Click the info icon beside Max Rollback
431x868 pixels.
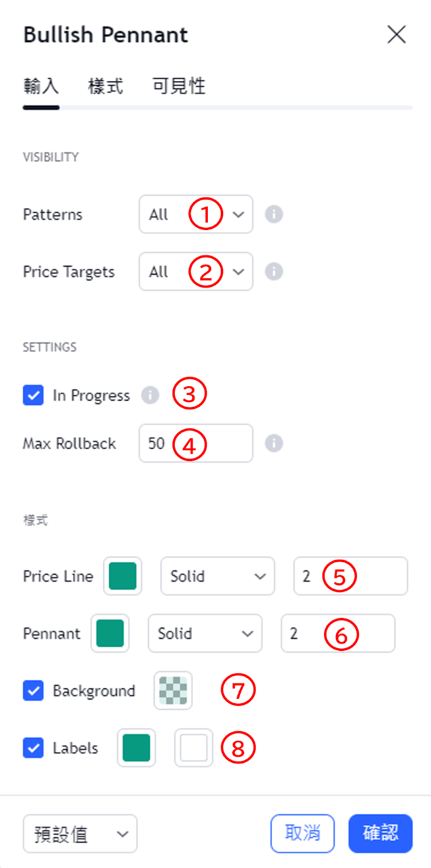pyautogui.click(x=274, y=443)
